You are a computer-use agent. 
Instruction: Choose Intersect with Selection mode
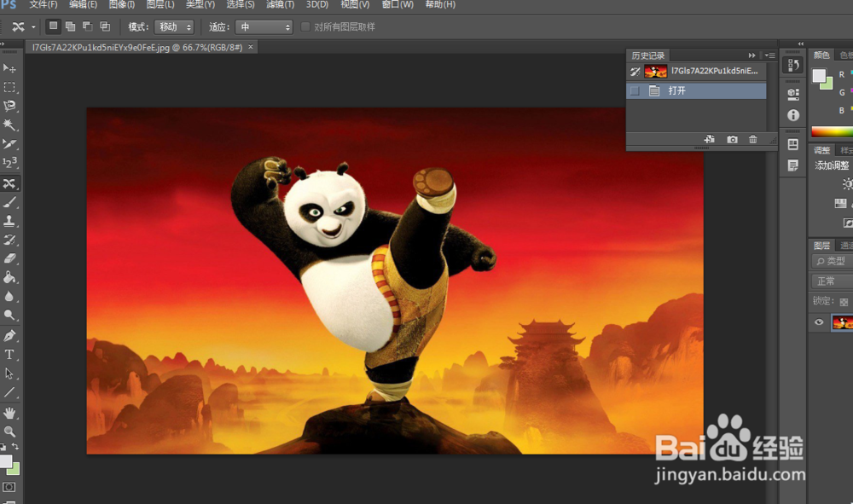pos(105,26)
